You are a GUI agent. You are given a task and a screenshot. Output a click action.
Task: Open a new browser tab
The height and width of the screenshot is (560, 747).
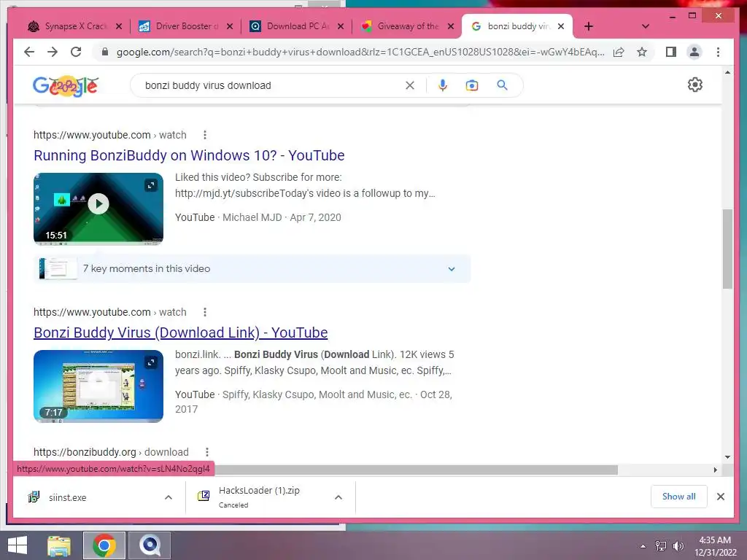tap(589, 26)
